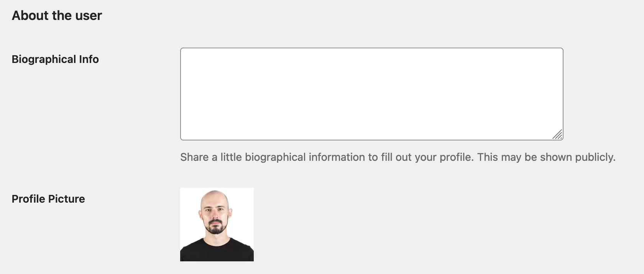Click the word "Info" in the bio label

click(89, 59)
